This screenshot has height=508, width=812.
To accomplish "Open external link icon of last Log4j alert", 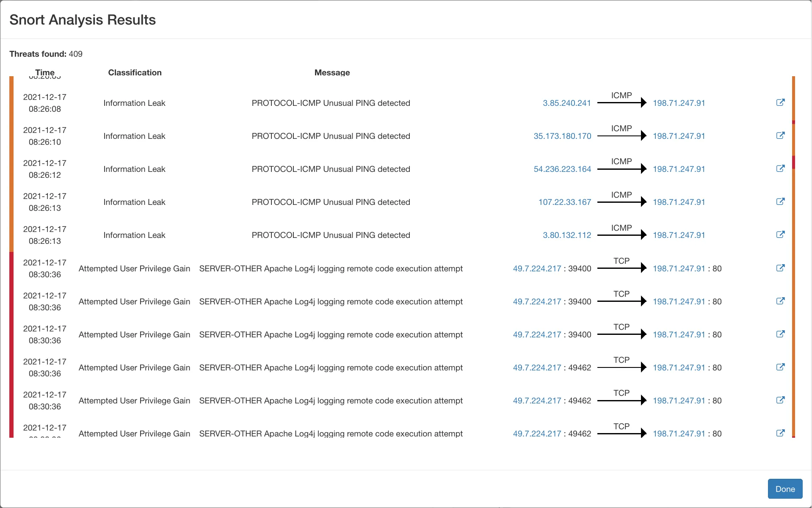I will (x=780, y=433).
